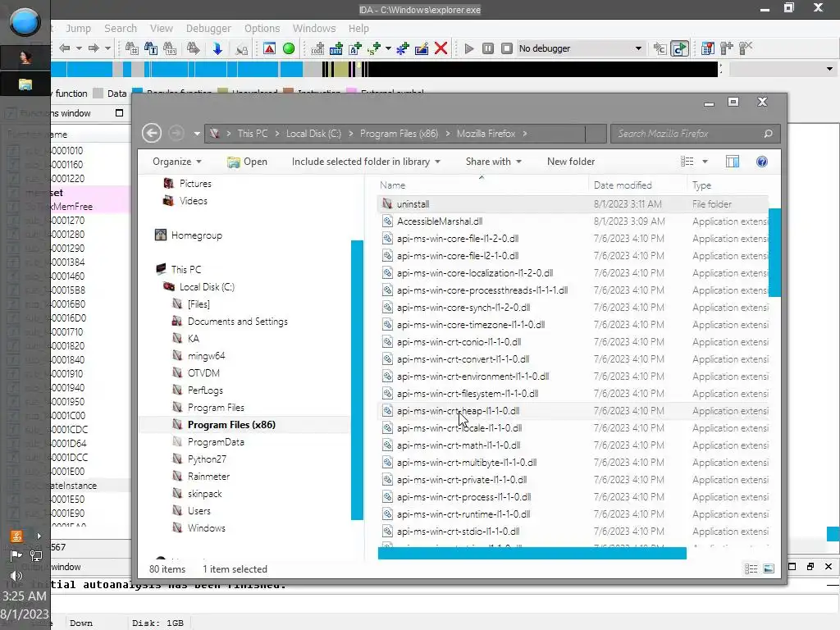
Task: Click the flag notification icon in the system tray
Action: 16,555
